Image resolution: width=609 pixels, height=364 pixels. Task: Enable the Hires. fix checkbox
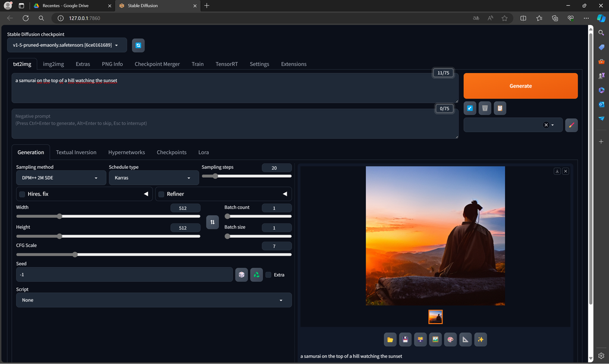tap(22, 194)
